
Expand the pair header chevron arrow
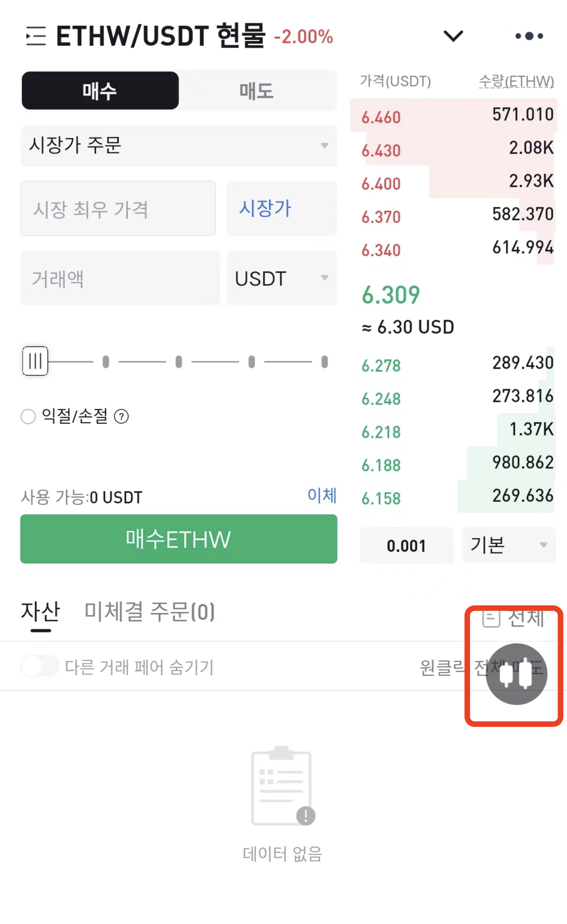[x=453, y=36]
